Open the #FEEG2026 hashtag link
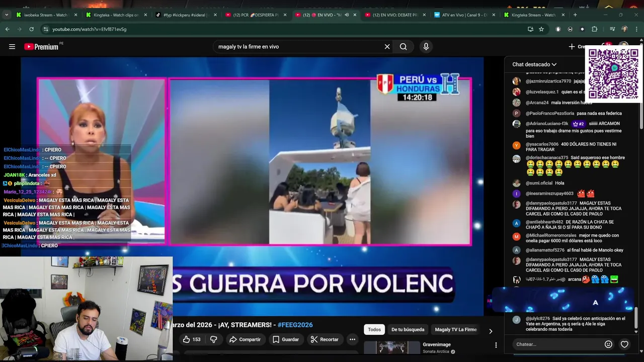 pos(295,325)
